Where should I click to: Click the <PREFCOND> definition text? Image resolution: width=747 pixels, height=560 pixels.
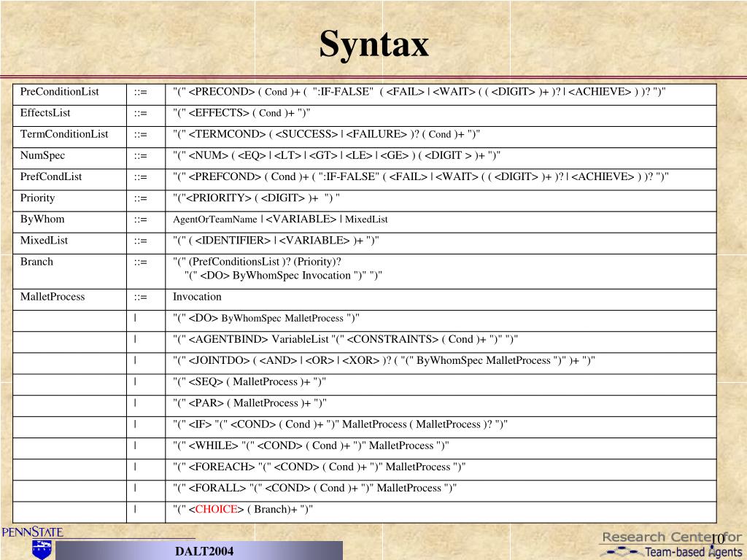421,177
